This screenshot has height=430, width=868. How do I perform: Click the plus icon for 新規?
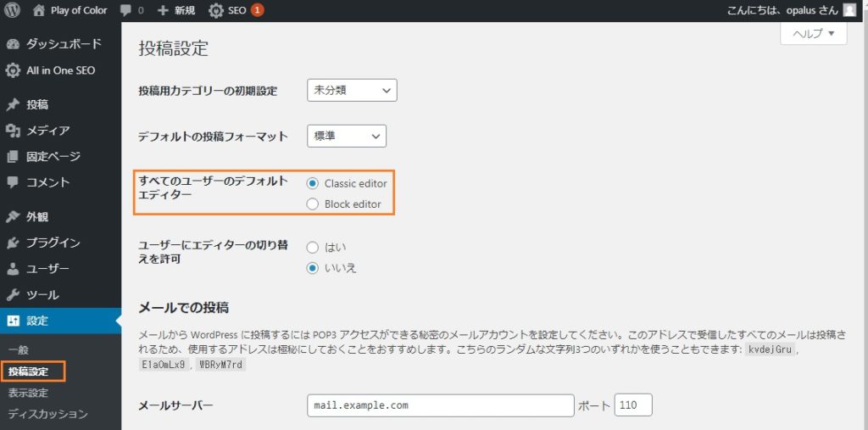click(163, 10)
